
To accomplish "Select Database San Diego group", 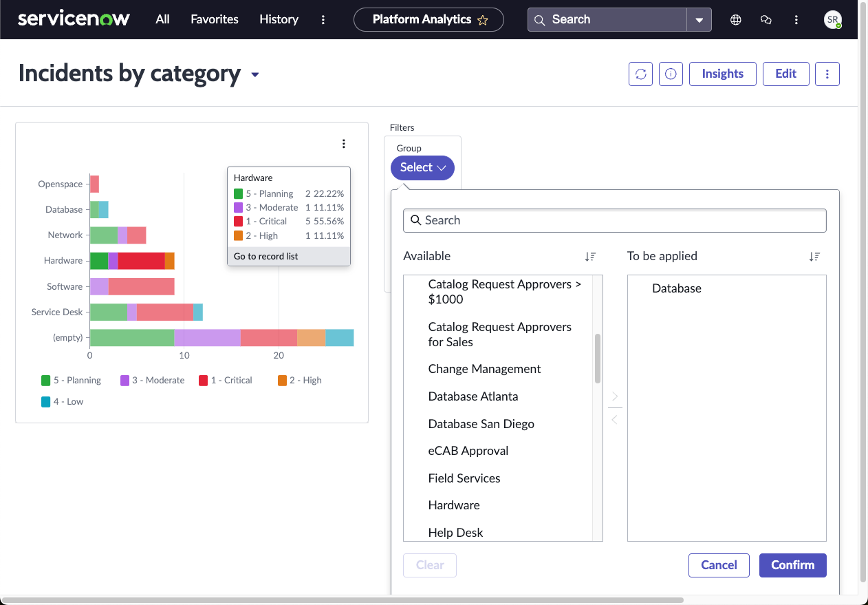I will 481,424.
